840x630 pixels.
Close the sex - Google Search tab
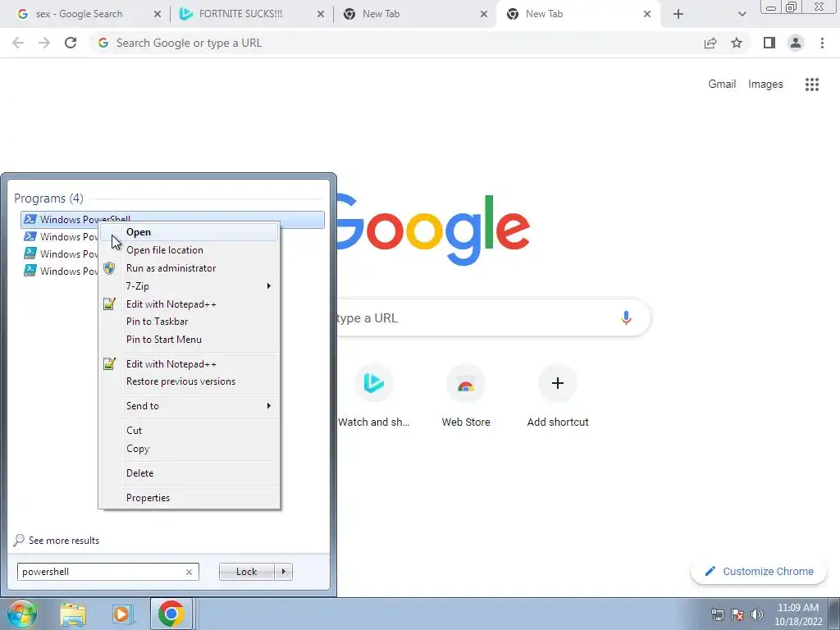click(157, 14)
